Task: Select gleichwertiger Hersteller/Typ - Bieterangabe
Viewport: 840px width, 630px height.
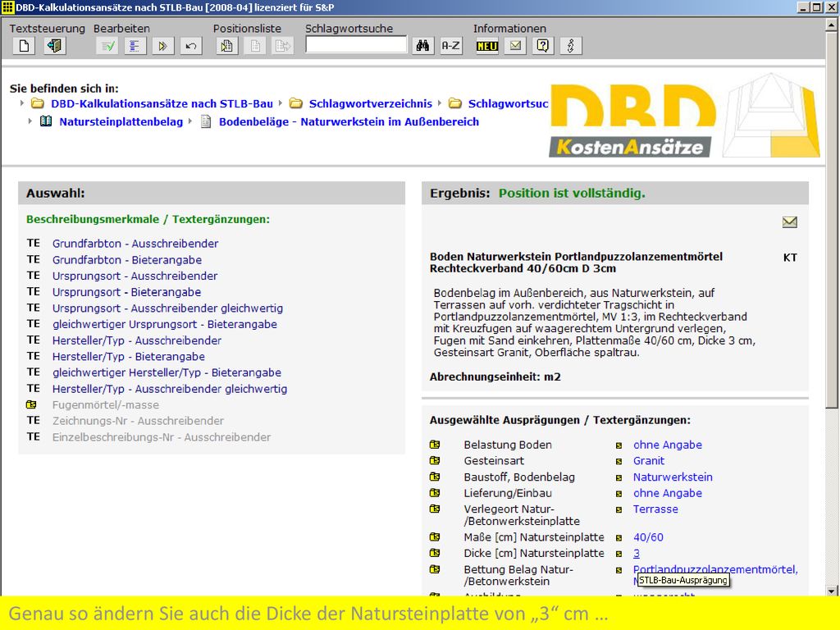Action: [x=167, y=372]
